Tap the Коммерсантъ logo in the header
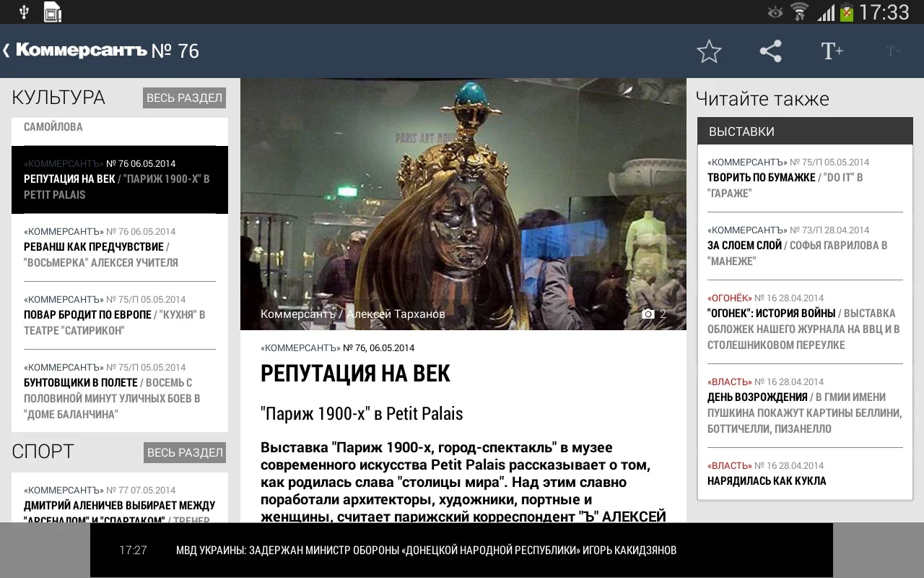 [x=82, y=50]
